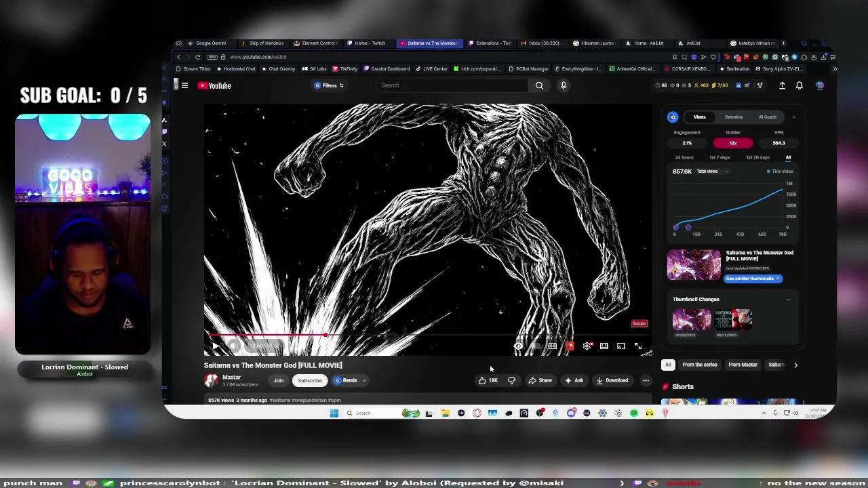Open Spotify from the taskbar

pos(633,413)
